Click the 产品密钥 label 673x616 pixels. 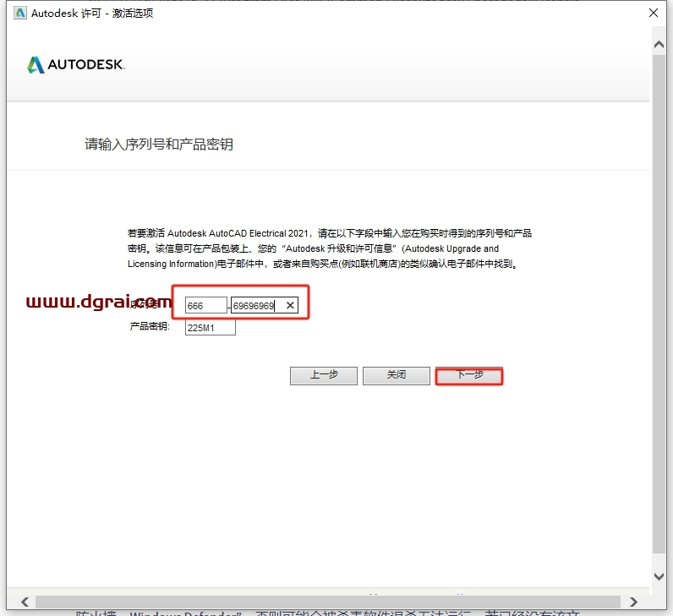coord(150,326)
